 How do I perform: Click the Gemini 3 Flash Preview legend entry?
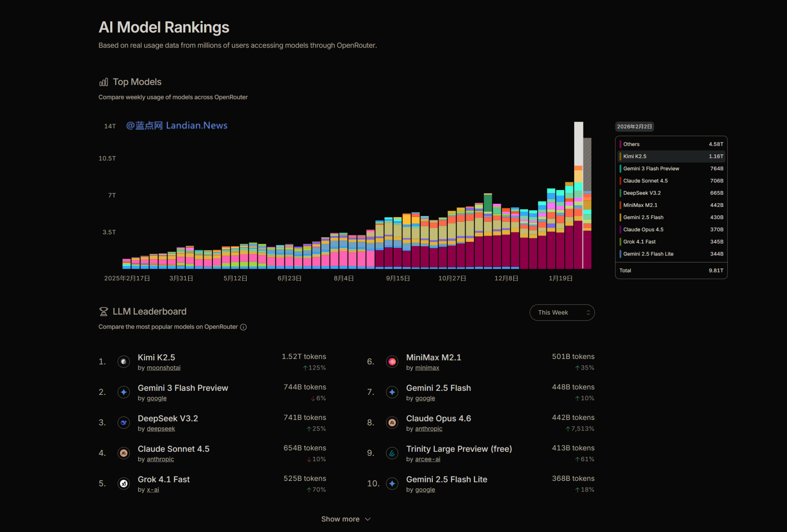point(651,169)
